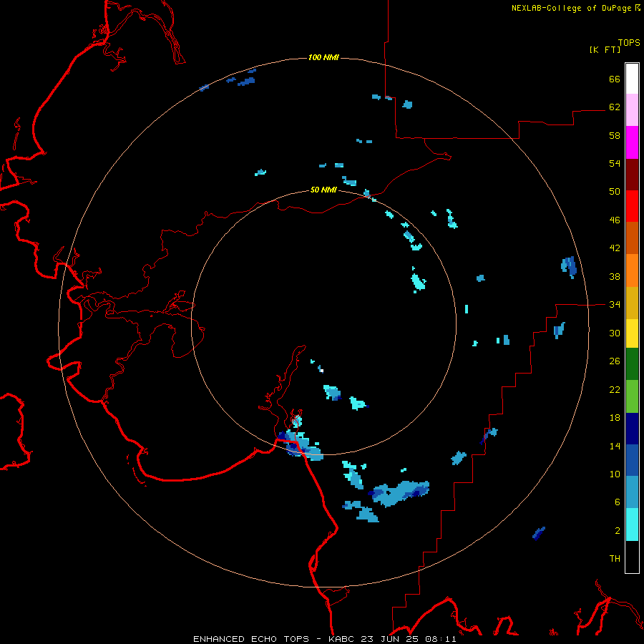Pick the bright orange legend swatch
Screen dimensions: 644x644
(x=632, y=270)
